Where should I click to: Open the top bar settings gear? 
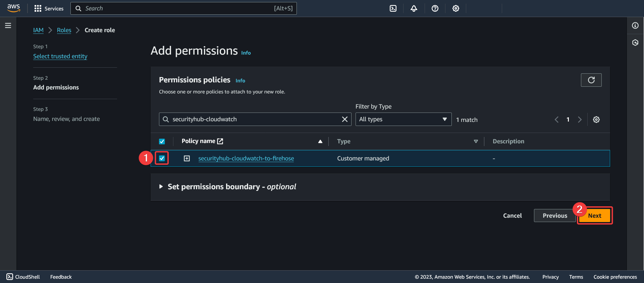[x=456, y=8]
